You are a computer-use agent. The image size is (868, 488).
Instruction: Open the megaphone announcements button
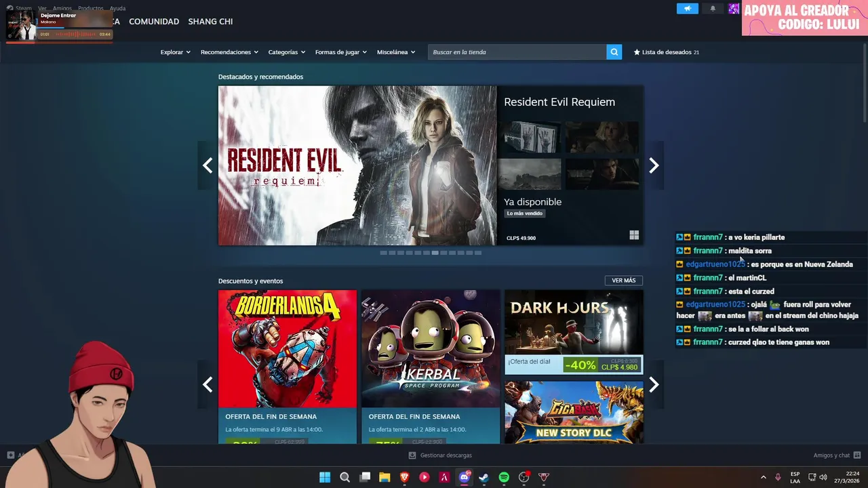687,9
